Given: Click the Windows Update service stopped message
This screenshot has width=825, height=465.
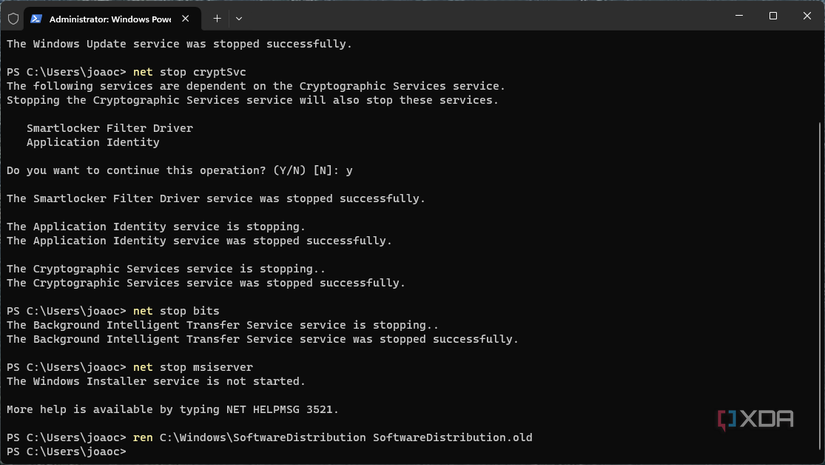Looking at the screenshot, I should coord(179,44).
